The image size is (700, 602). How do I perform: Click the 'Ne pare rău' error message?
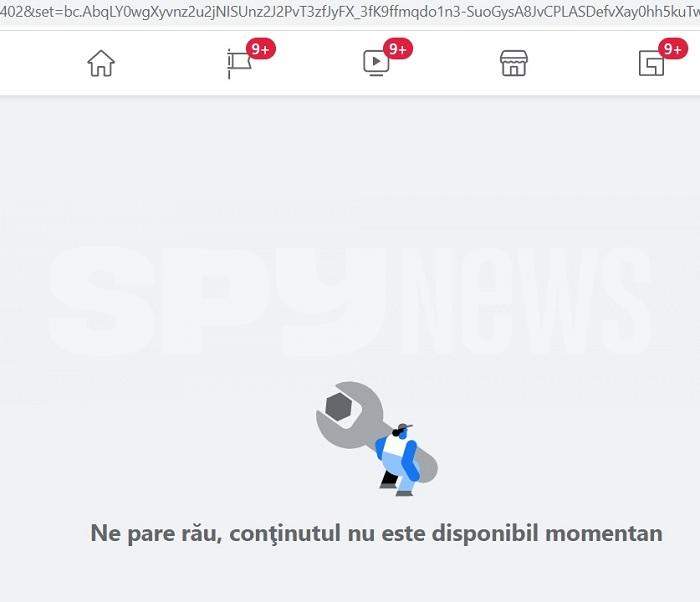pyautogui.click(x=376, y=533)
